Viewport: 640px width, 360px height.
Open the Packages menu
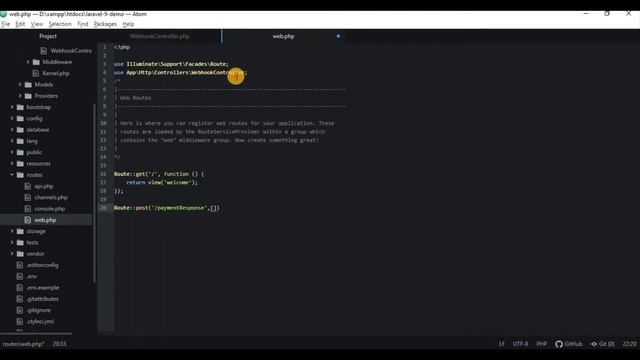coord(105,24)
